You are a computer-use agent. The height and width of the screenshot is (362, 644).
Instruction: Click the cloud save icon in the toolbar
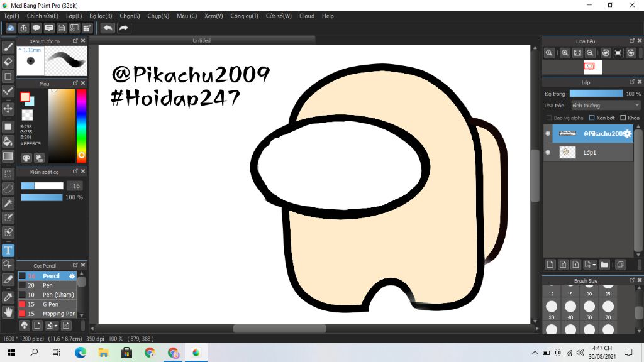pyautogui.click(x=11, y=28)
